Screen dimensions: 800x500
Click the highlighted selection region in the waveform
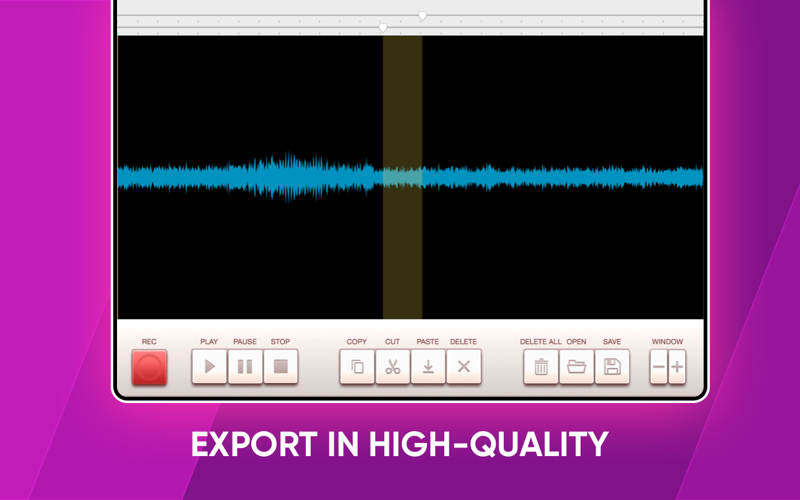point(403,177)
